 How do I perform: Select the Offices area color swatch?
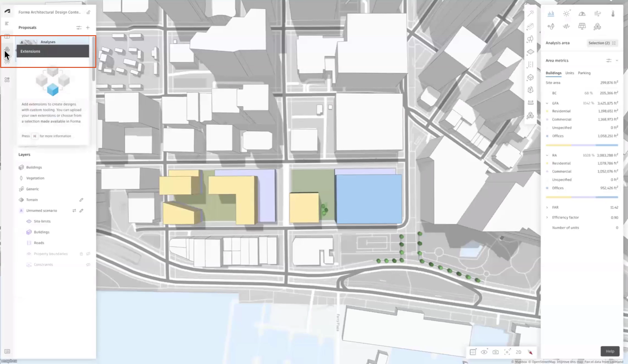[548, 136]
